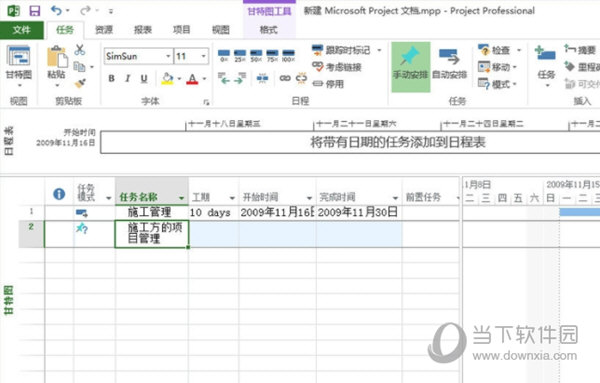The image size is (600, 383).
Task: Click the red font color A swatch
Action: click(192, 79)
